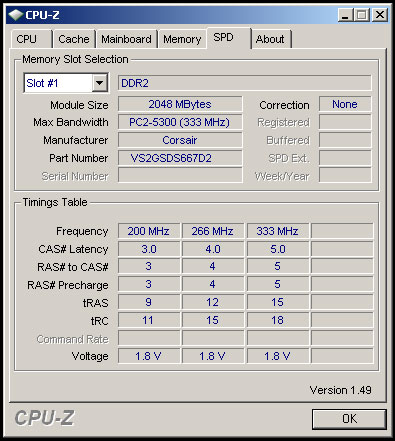This screenshot has width=395, height=441.
Task: Click the CPU-Z title bar icon
Action: [15, 15]
